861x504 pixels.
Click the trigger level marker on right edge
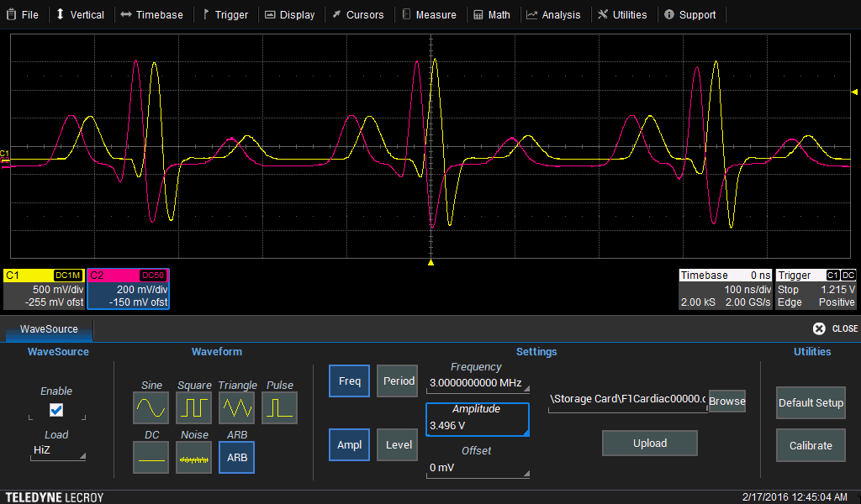(854, 92)
